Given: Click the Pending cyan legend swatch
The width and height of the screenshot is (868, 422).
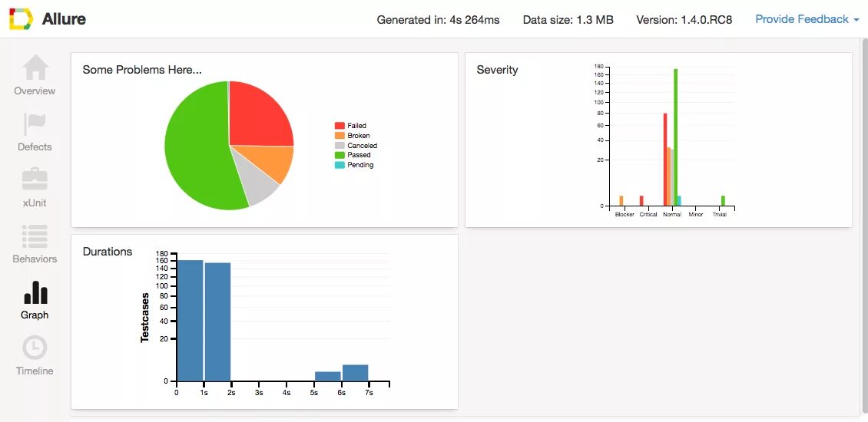Looking at the screenshot, I should (340, 165).
